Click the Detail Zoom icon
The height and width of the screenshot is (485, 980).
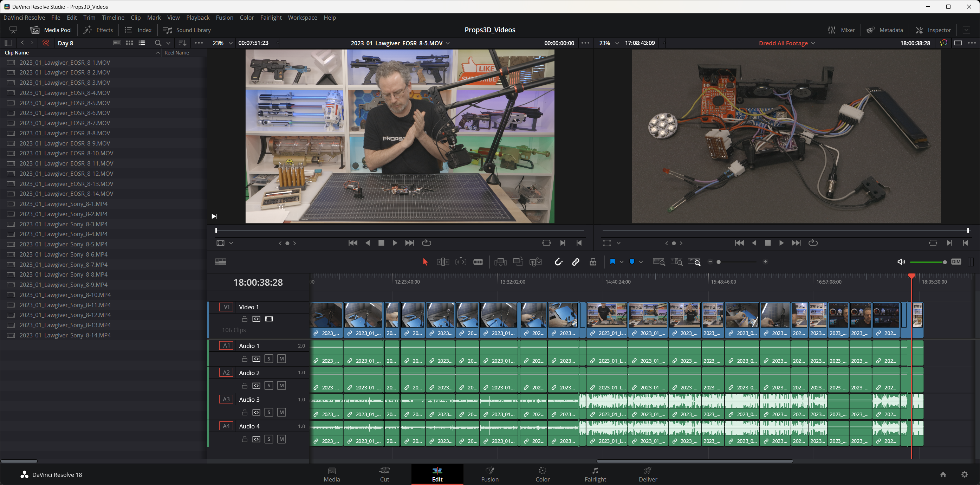click(x=677, y=262)
